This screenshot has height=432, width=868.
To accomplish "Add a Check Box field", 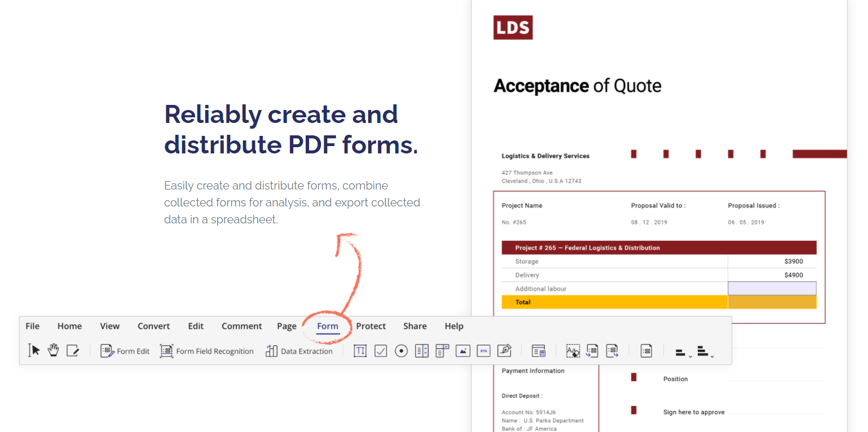I will pos(380,351).
